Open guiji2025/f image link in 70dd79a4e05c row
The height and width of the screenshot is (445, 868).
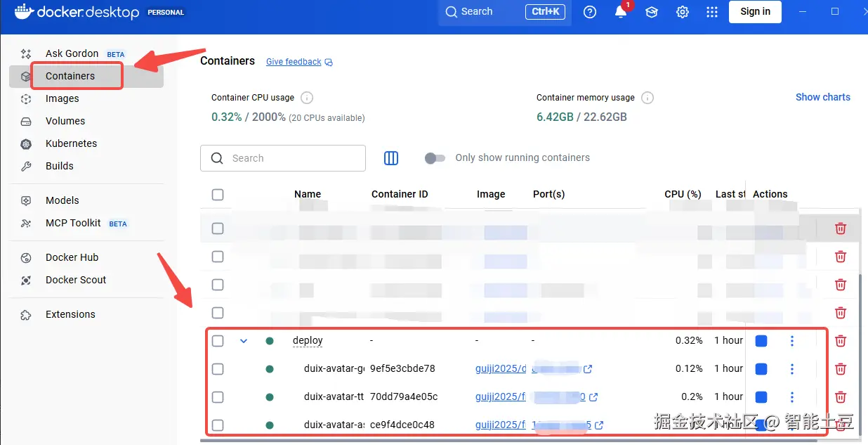pos(501,396)
